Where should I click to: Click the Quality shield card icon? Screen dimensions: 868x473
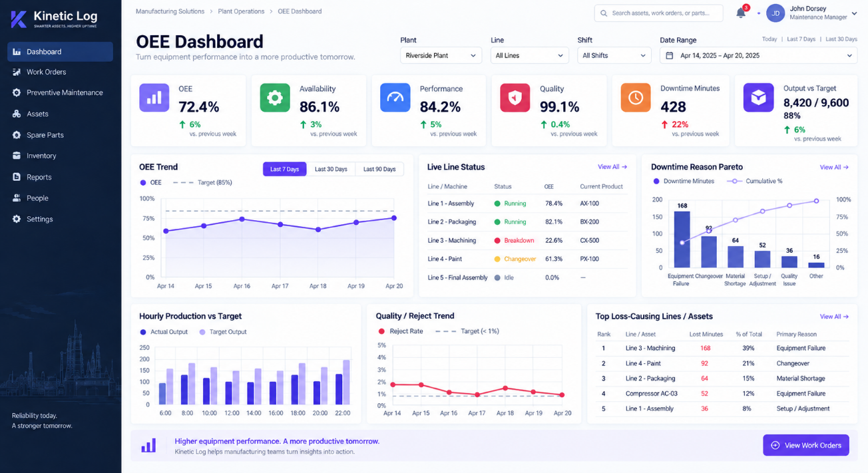point(515,97)
